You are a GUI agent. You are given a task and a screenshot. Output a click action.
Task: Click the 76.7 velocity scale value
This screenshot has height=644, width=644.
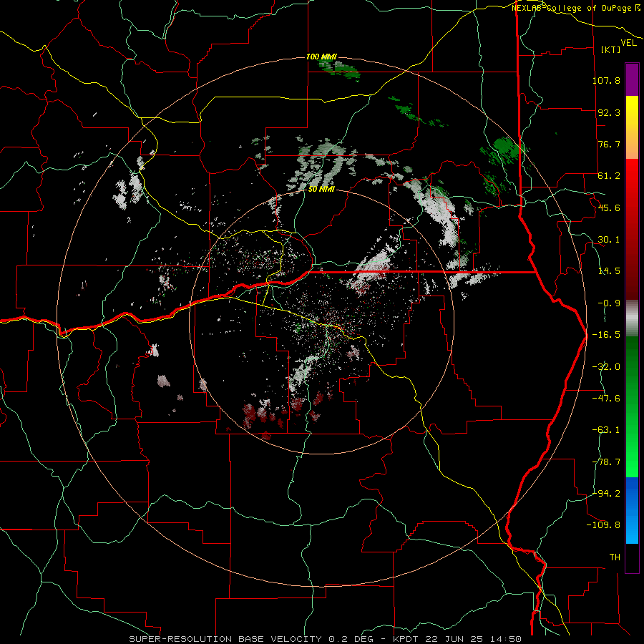(x=609, y=144)
